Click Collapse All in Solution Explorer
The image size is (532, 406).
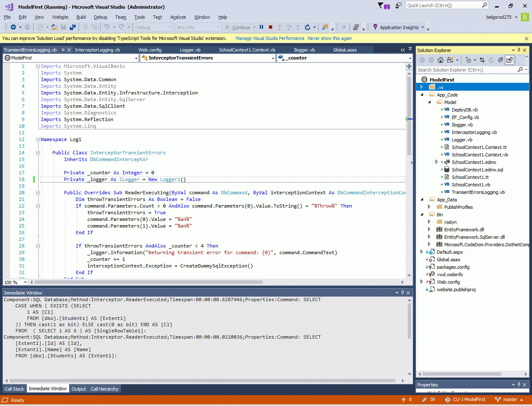click(500, 60)
